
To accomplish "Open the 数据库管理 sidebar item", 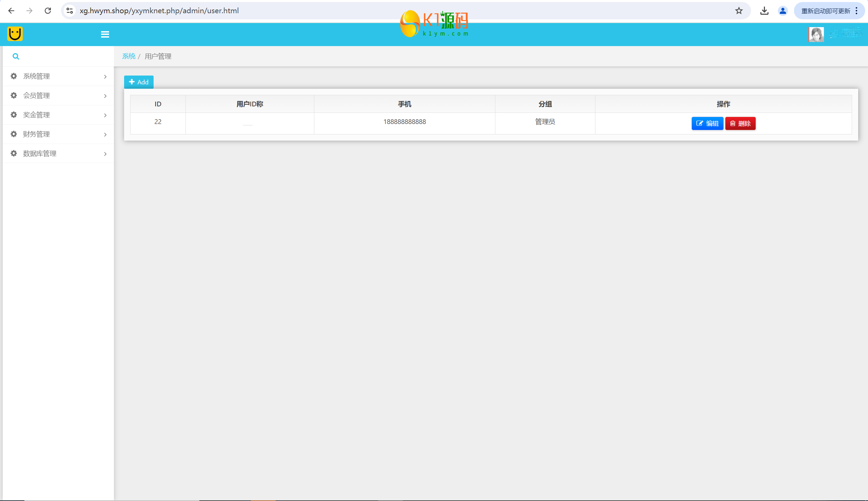I will click(x=40, y=153).
